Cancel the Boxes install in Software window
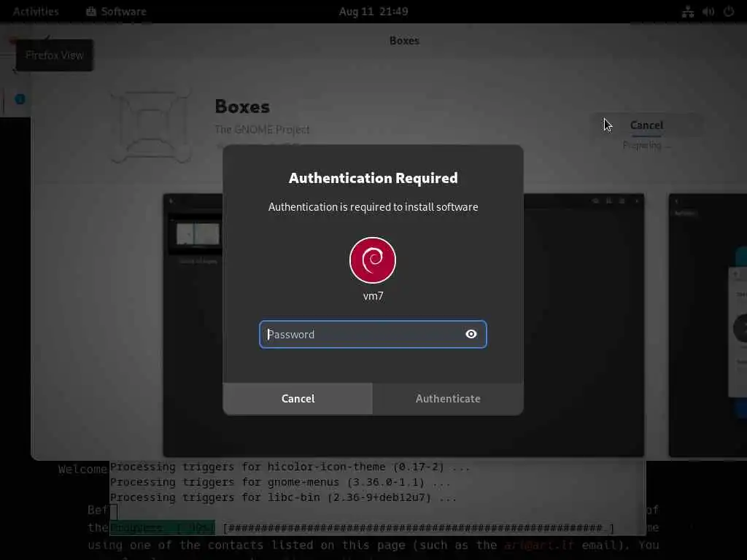 646,125
